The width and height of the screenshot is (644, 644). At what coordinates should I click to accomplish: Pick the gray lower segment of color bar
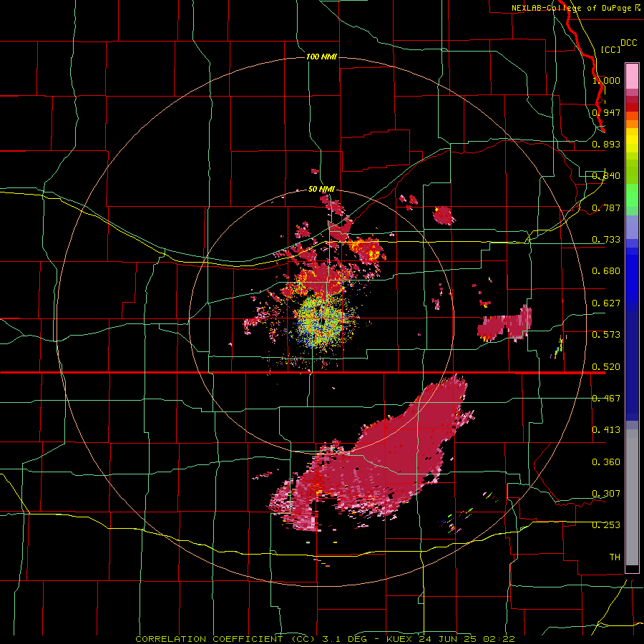pyautogui.click(x=632, y=497)
